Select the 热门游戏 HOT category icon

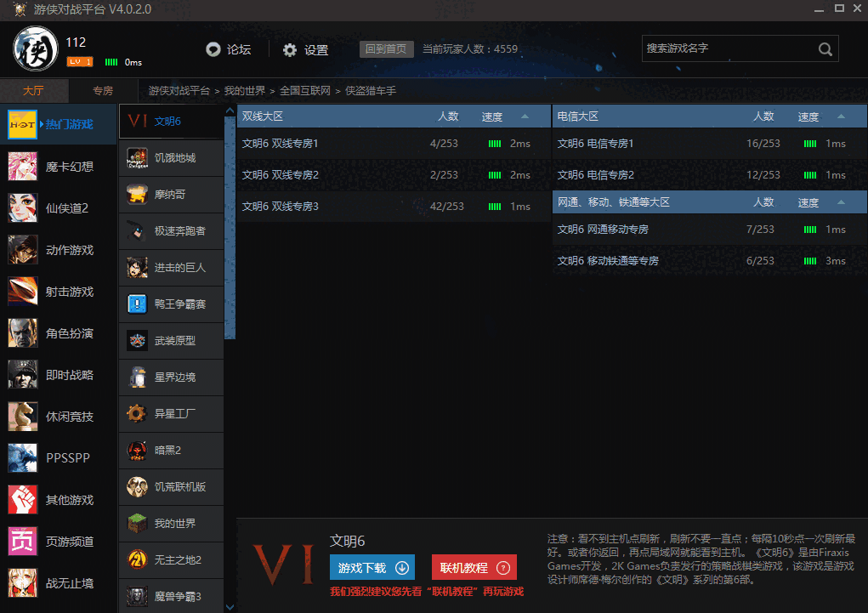pos(22,124)
